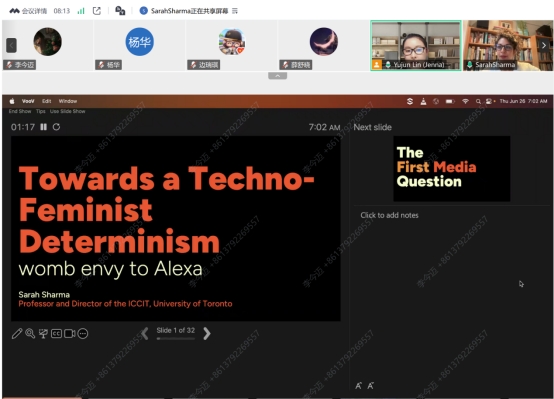Show previous participants with left chevron
The image size is (554, 399).
[x=11, y=45]
